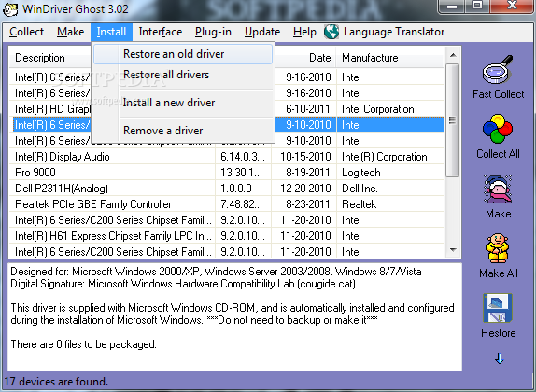Click the driver description text pane
Viewport: 536px width, 392px height.
(x=234, y=316)
